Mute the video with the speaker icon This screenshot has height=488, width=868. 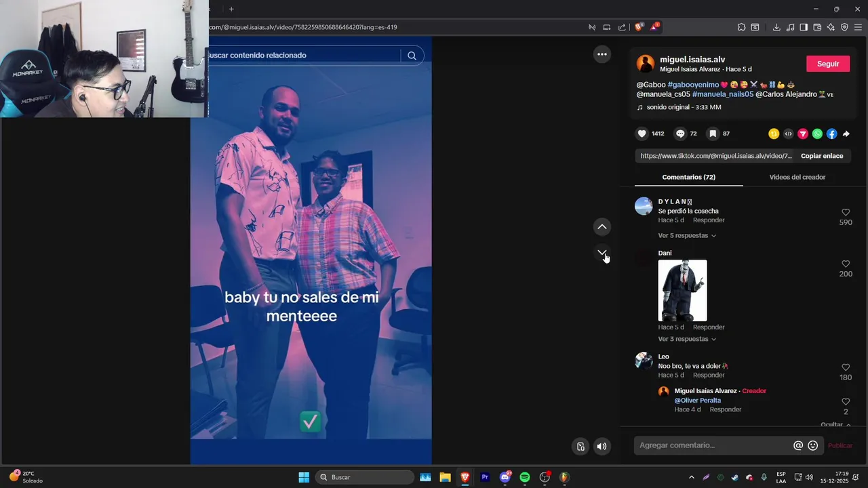[x=601, y=446]
